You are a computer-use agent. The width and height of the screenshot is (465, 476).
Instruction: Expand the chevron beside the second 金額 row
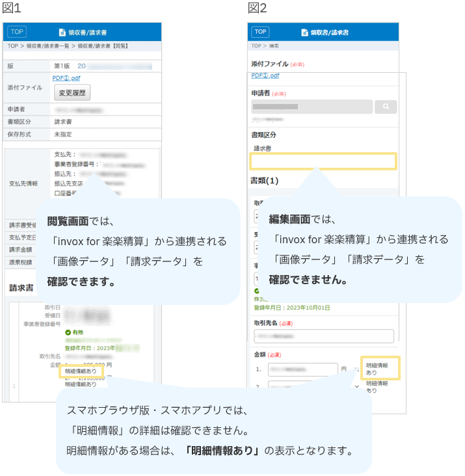coord(356,386)
